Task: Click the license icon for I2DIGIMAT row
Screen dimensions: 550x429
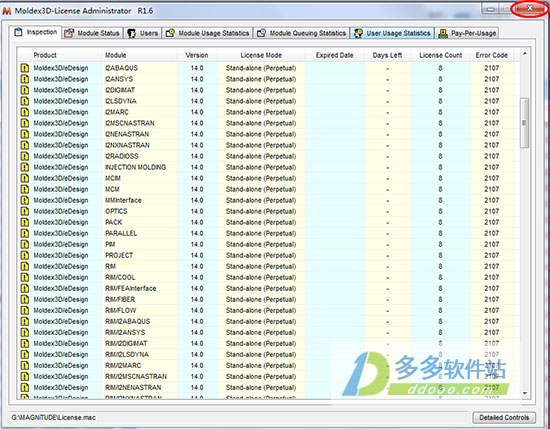Action: tap(24, 90)
